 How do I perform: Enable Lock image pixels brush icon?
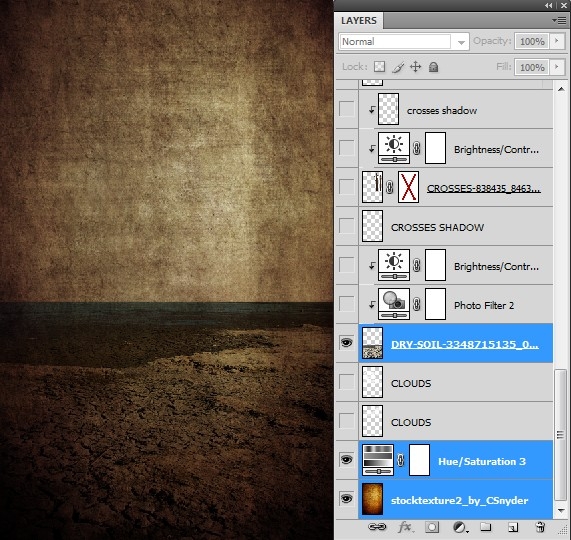tap(398, 67)
